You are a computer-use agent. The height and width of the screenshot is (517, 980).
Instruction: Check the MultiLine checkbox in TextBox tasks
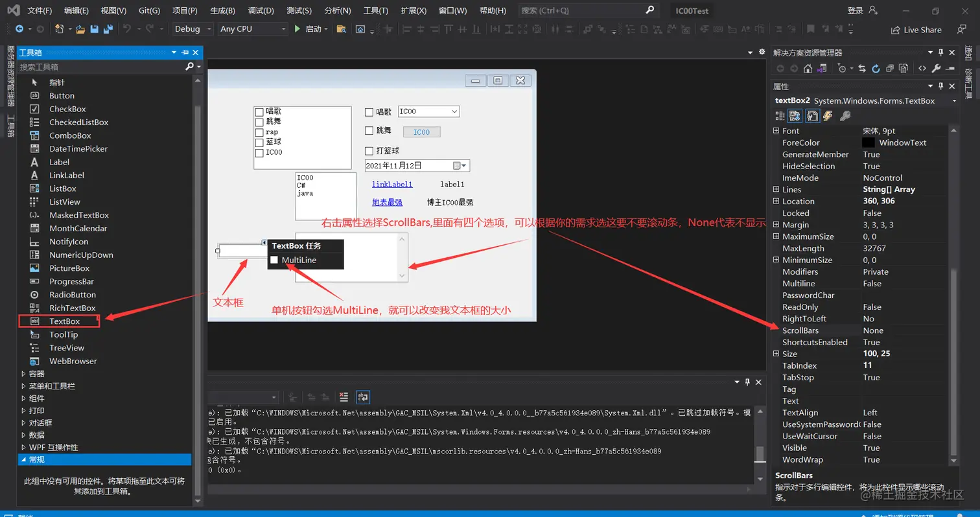pyautogui.click(x=274, y=260)
